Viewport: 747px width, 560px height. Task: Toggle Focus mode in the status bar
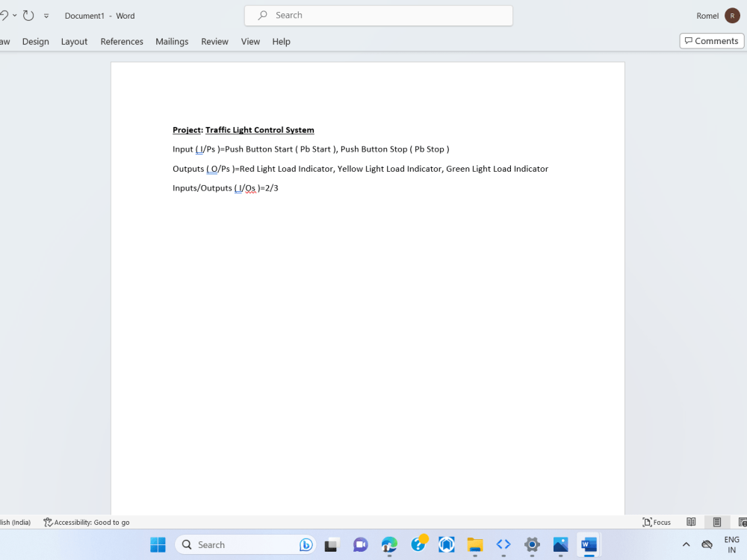coord(656,522)
